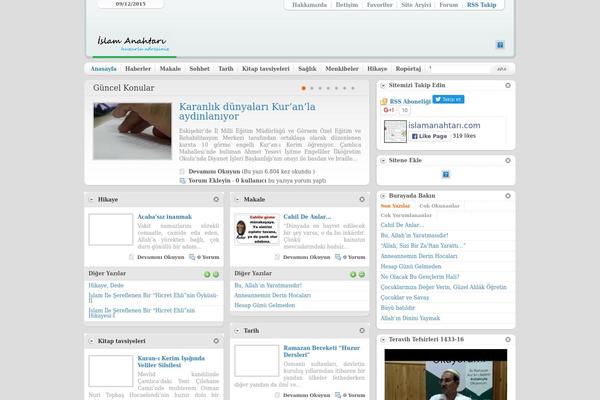Click the 0 Yorum icon in Tarih panel
600x400 pixels.
338,395
